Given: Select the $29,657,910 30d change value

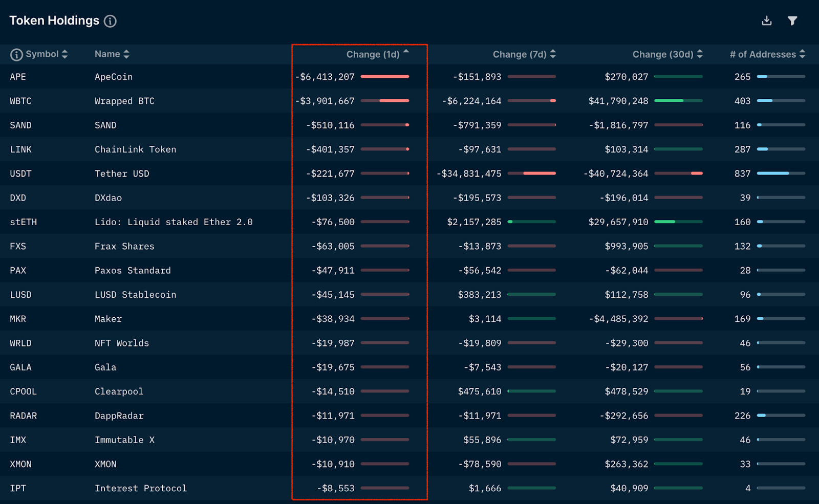Looking at the screenshot, I should (x=618, y=222).
